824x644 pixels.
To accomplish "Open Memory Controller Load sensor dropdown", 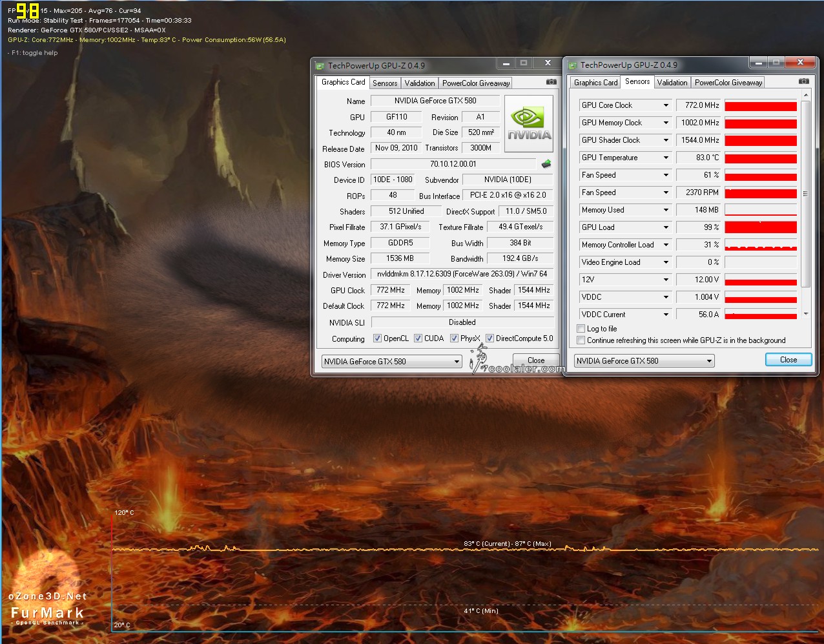I will (666, 245).
